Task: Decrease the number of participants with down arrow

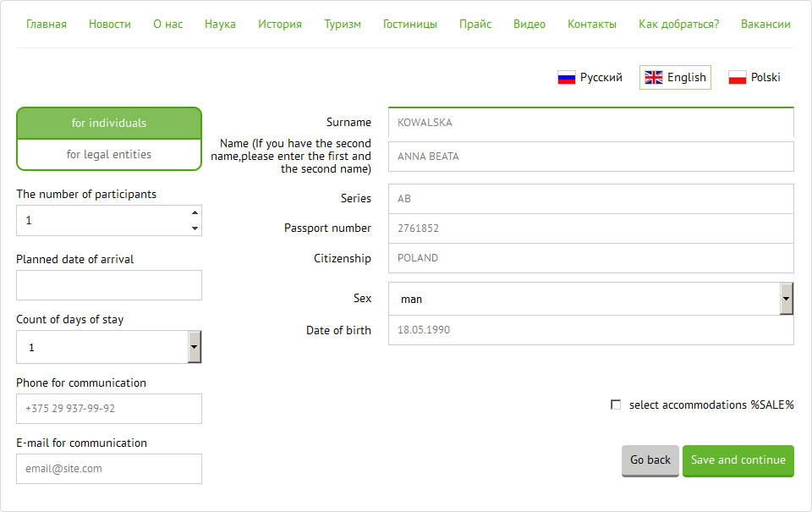Action: click(x=195, y=228)
